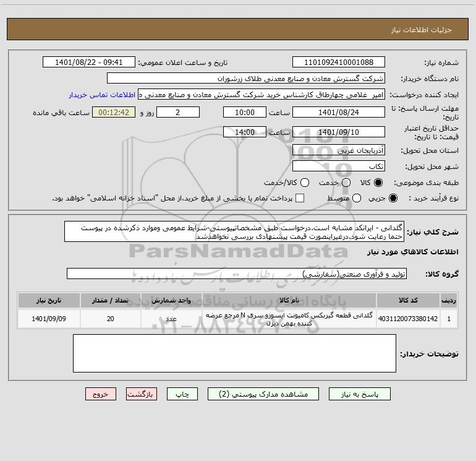Click the days remaining field showing 2
The height and width of the screenshot is (461, 476).
point(178,112)
